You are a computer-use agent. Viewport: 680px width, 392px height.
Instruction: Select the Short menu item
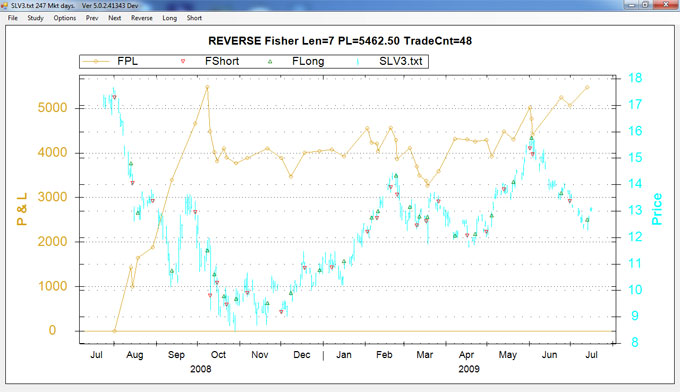pos(194,18)
